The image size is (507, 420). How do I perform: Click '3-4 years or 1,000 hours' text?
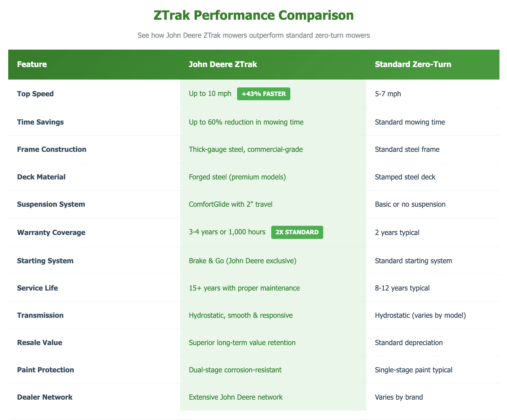[x=227, y=232]
